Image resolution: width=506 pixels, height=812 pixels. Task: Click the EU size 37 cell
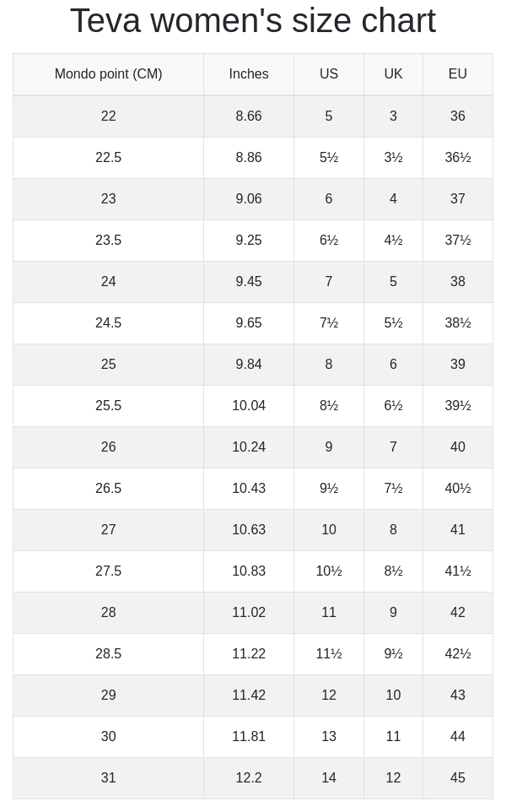click(x=458, y=198)
